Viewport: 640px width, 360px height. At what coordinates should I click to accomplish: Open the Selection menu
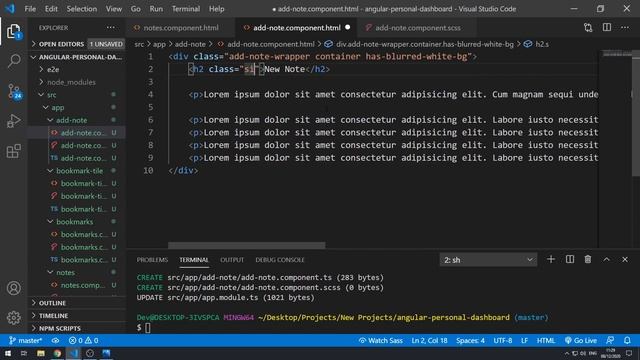pos(82,9)
